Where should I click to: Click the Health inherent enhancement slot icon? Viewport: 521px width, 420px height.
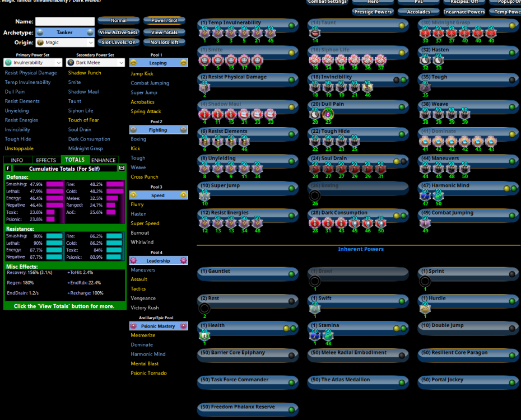click(204, 335)
